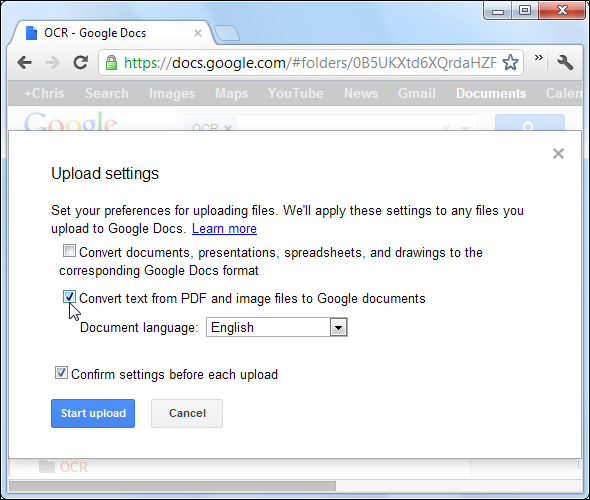Select Documents in the Google bar

coord(491,93)
